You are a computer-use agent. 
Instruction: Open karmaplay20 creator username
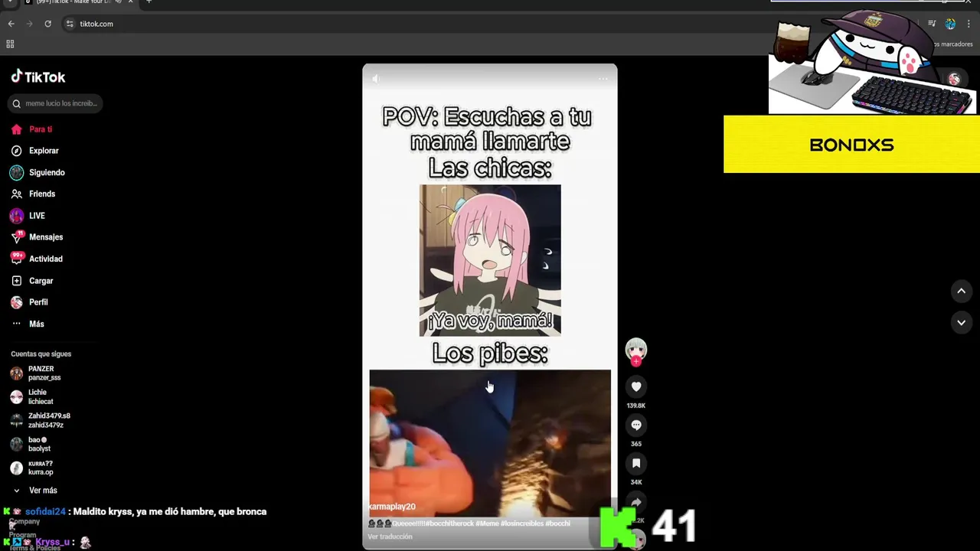click(x=392, y=507)
